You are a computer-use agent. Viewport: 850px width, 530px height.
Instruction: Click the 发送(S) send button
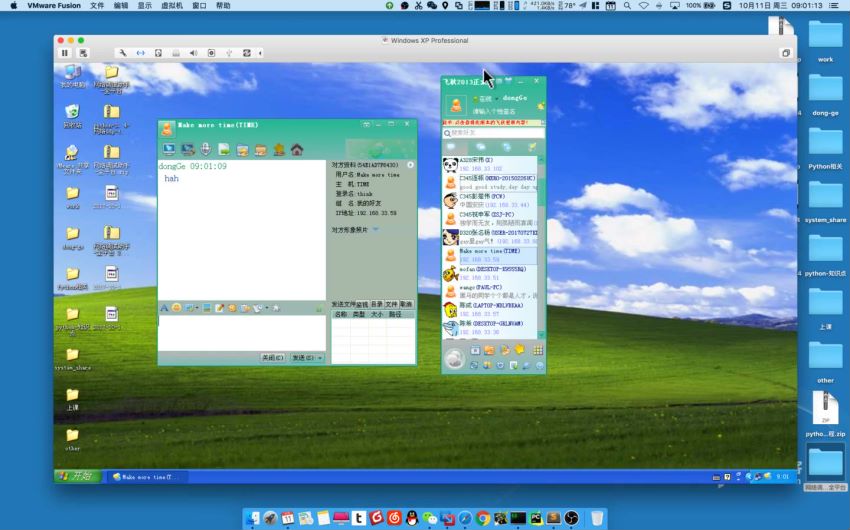pos(303,358)
